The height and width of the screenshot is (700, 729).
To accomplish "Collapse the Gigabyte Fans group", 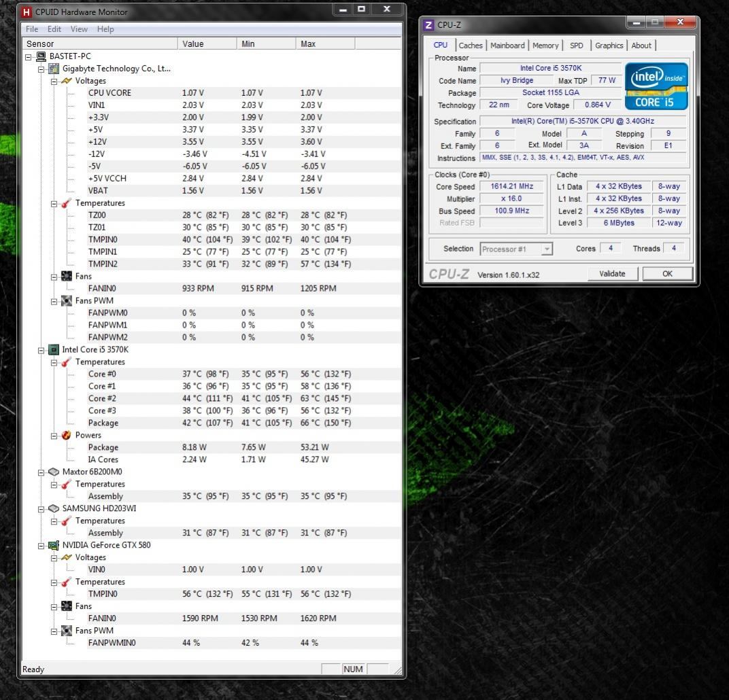I will click(x=54, y=277).
